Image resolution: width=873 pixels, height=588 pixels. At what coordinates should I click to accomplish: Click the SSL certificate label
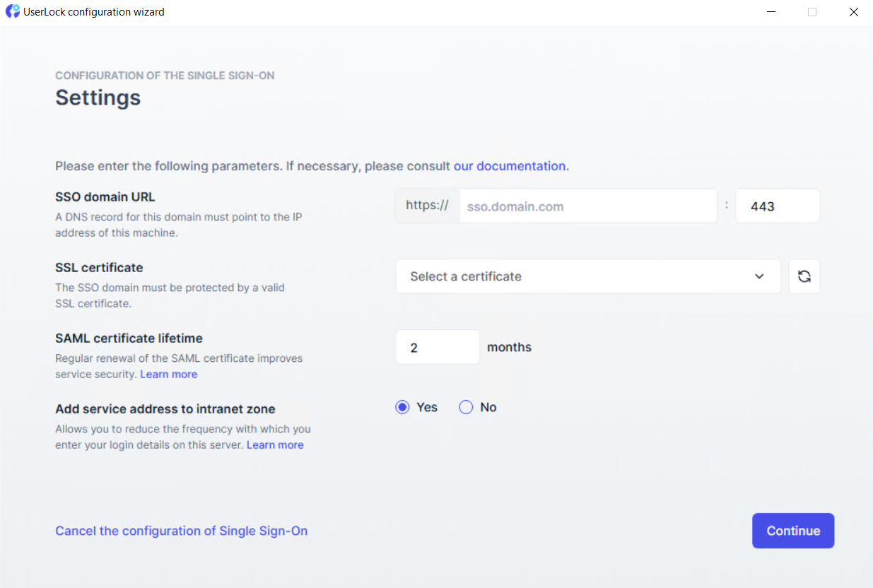(x=99, y=268)
